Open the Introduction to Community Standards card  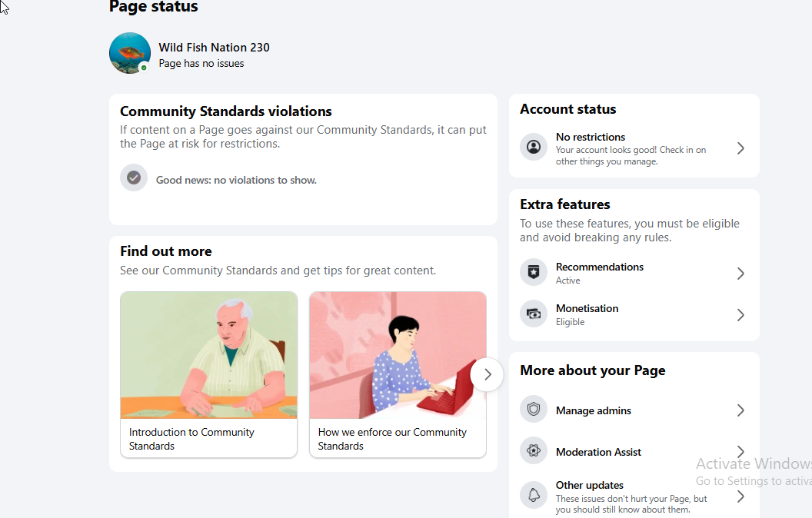[x=208, y=374]
